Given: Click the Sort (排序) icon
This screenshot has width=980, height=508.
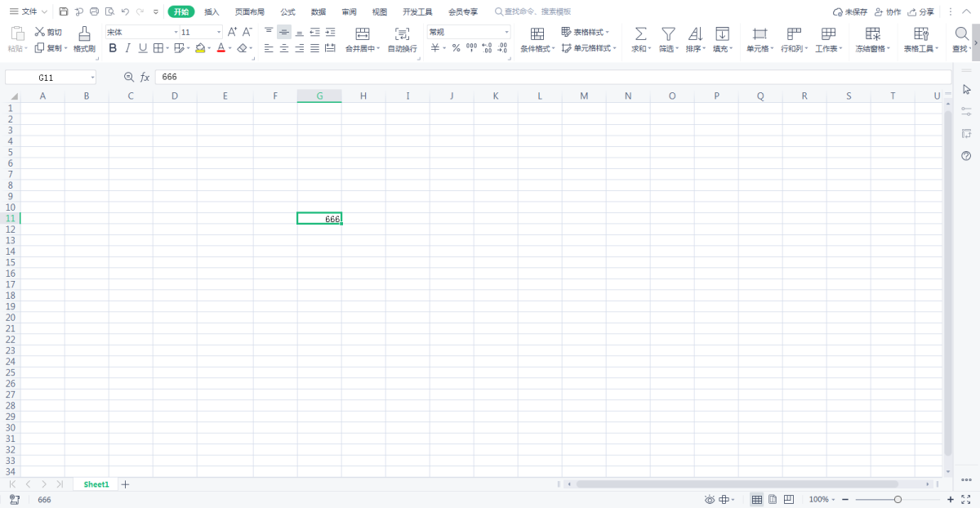Looking at the screenshot, I should (x=695, y=33).
